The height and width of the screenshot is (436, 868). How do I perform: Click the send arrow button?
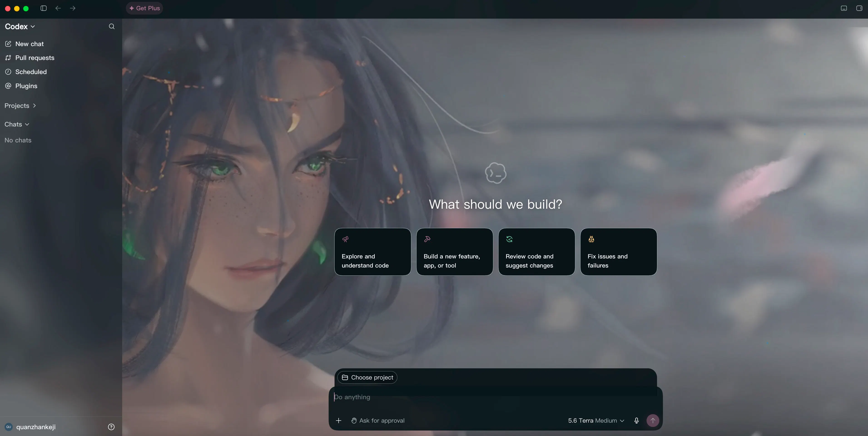(653, 421)
